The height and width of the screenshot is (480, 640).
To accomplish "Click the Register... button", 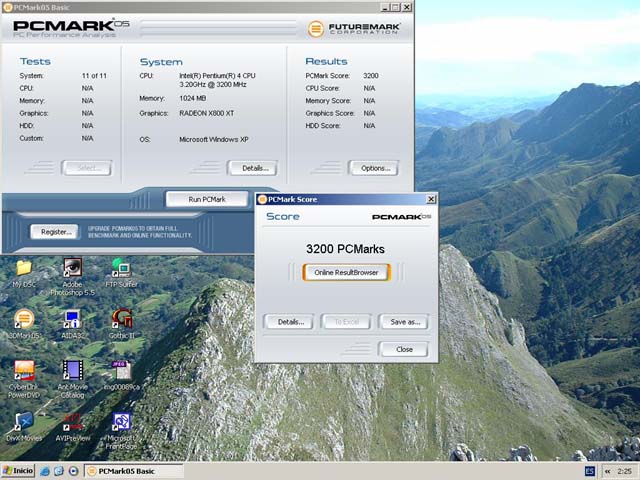I will (55, 232).
